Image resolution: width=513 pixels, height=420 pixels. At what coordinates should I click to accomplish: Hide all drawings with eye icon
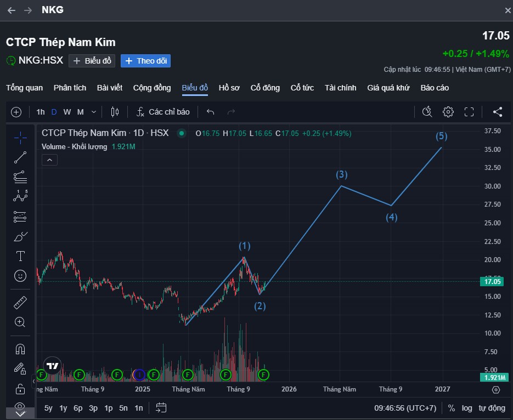click(x=20, y=406)
